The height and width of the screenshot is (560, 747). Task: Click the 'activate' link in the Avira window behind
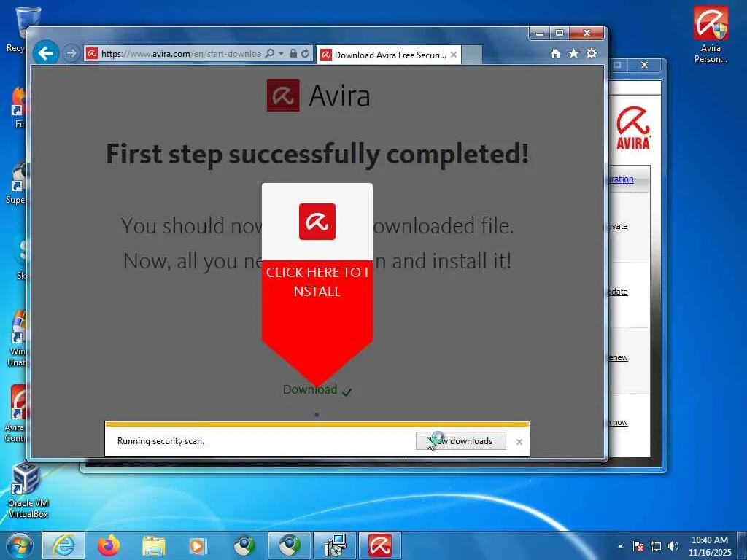618,226
